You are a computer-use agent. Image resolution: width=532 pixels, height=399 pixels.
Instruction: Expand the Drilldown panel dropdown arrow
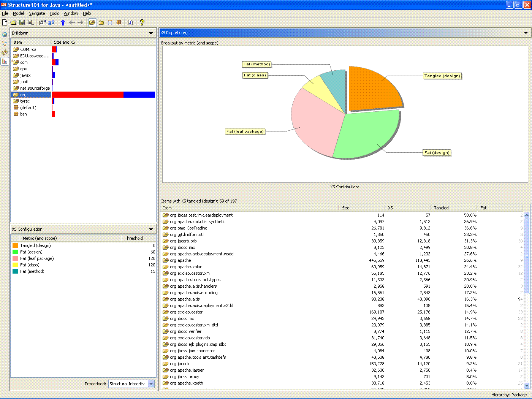pyautogui.click(x=151, y=33)
